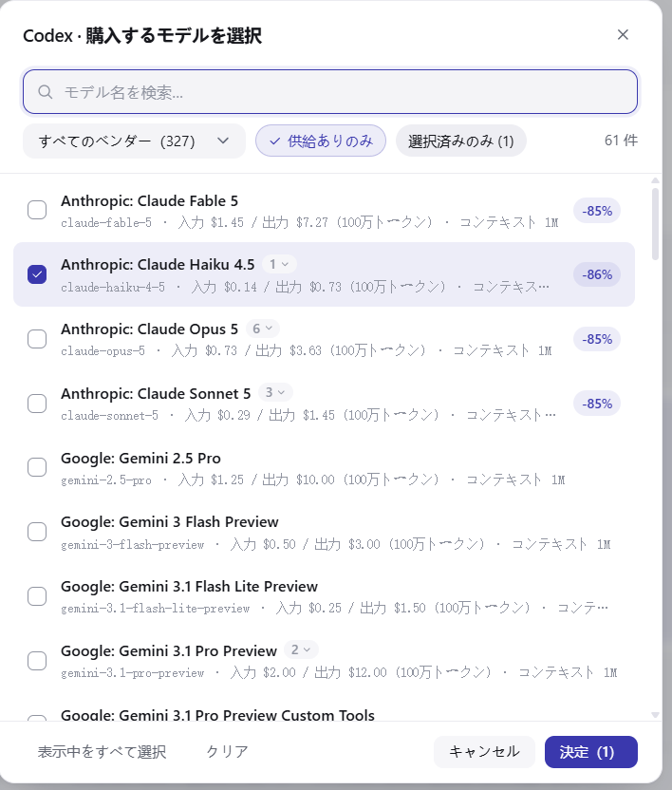
Task: Expand Gemini 3.1 Pro Preview variants badge
Action: (301, 649)
